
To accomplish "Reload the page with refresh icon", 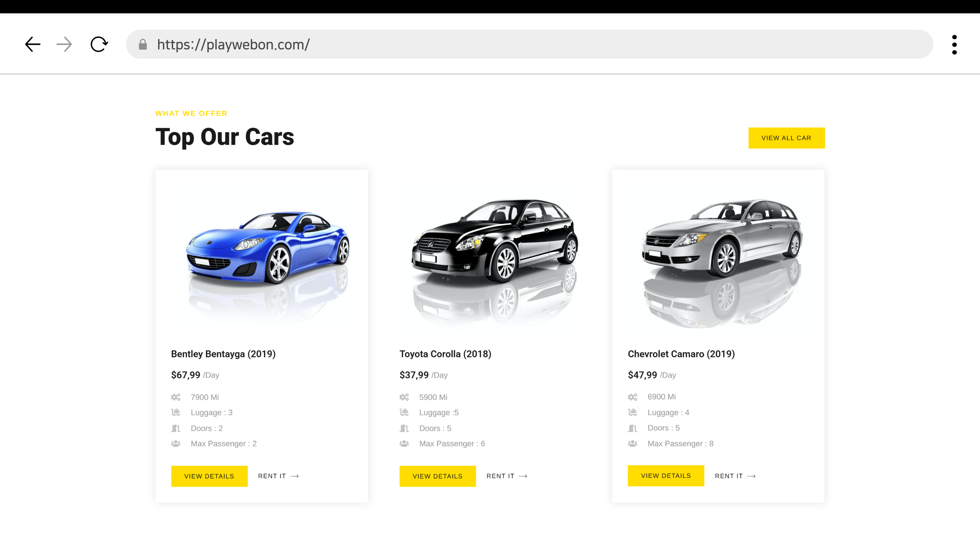I will pos(99,44).
